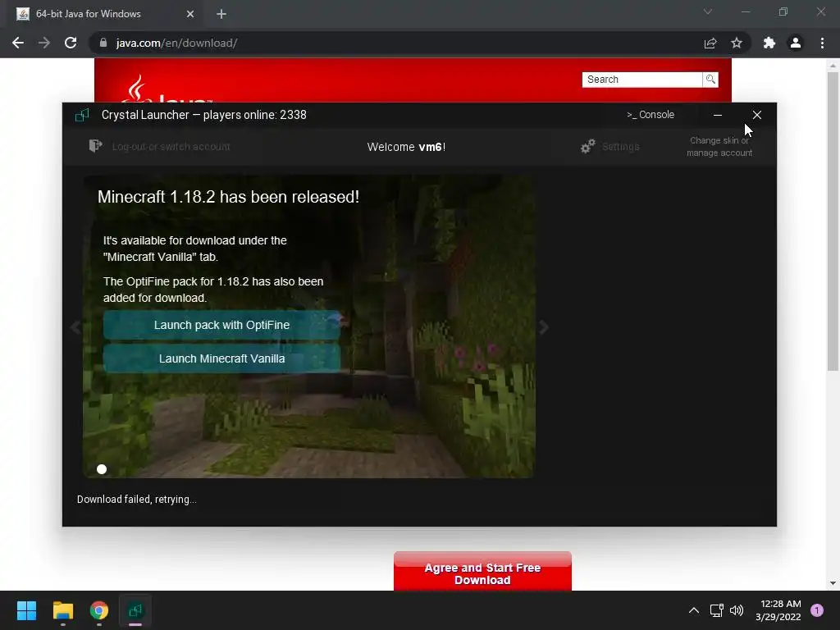View site information lock icon
This screenshot has width=840, height=630.
[103, 43]
